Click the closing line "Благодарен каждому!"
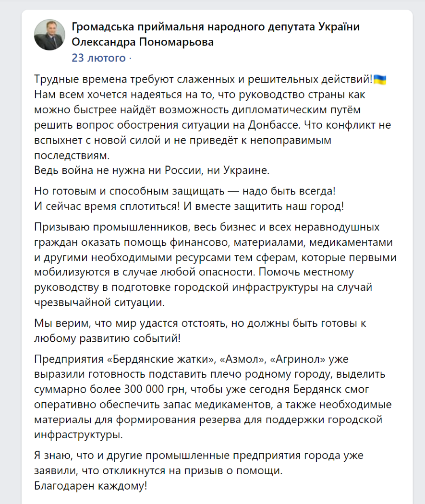This screenshot has height=504, width=425. pyautogui.click(x=91, y=485)
